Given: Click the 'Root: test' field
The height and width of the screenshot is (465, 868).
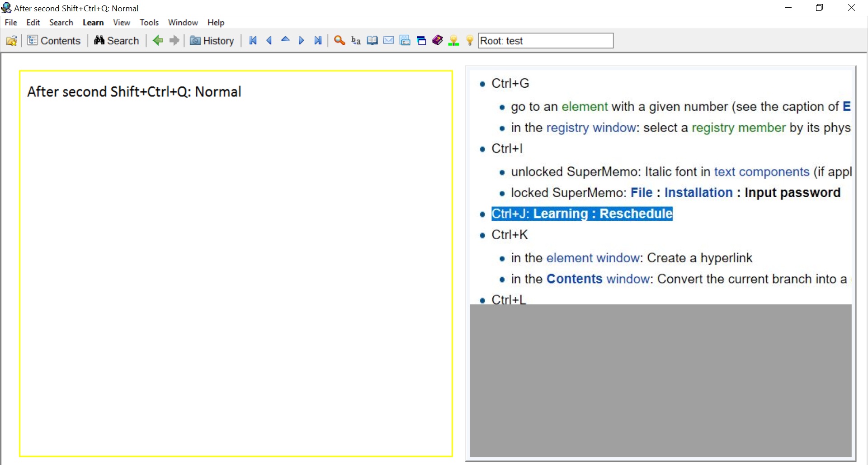Looking at the screenshot, I should [x=546, y=41].
